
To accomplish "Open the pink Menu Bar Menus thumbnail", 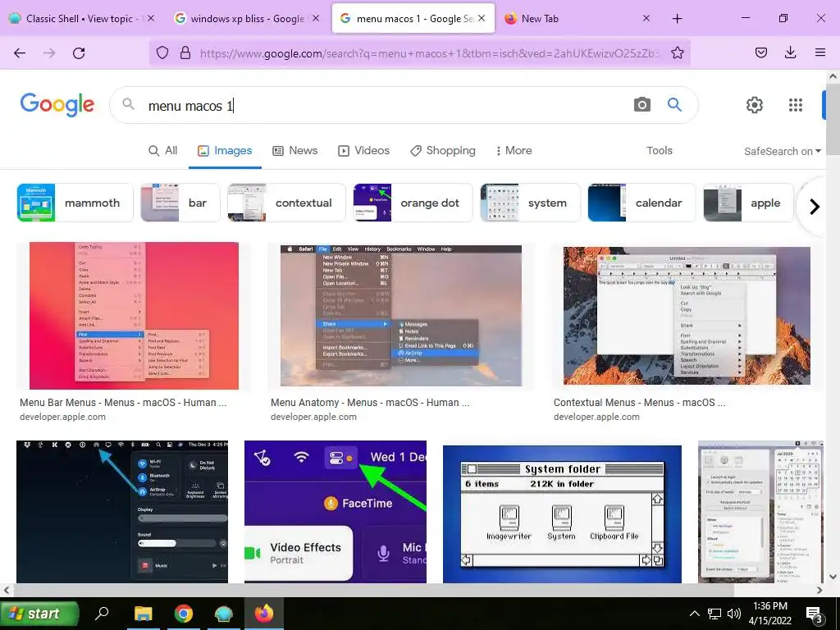I will [134, 316].
